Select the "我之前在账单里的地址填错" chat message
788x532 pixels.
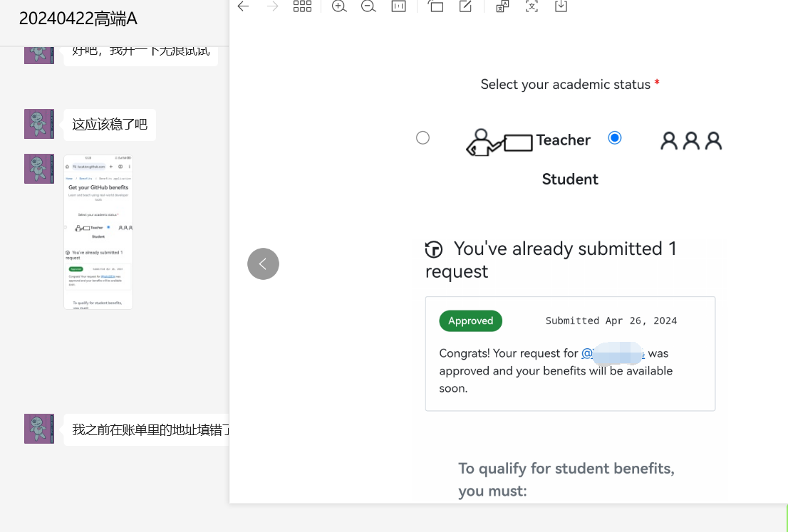pos(147,429)
